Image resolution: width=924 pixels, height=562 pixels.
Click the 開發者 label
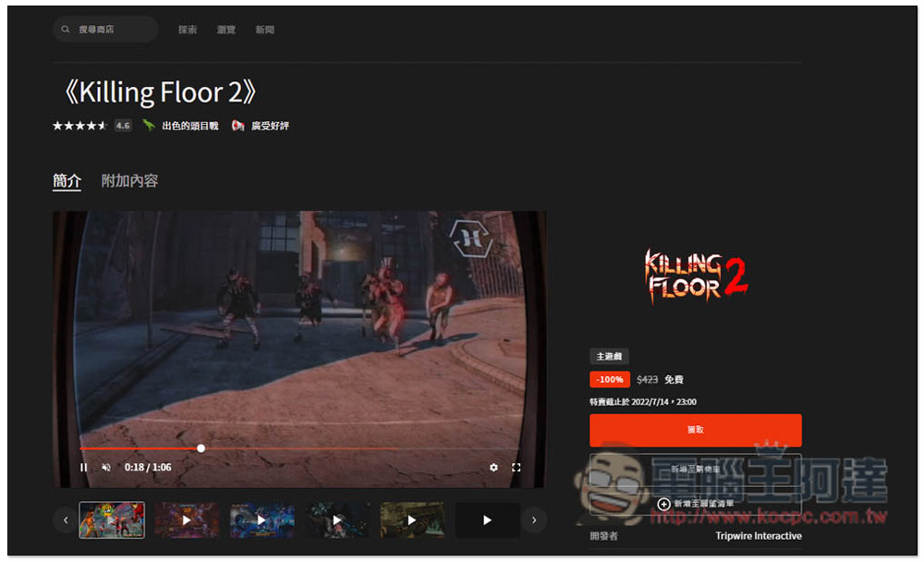[x=604, y=535]
